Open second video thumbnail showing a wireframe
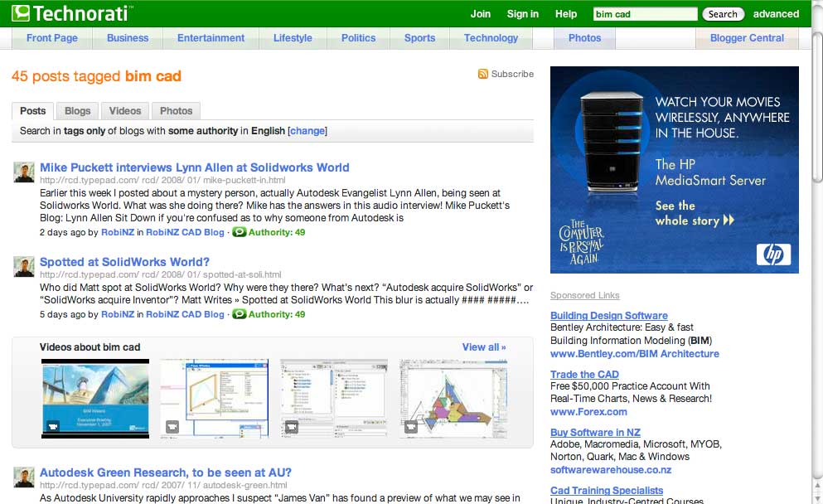The width and height of the screenshot is (823, 504). [x=214, y=399]
